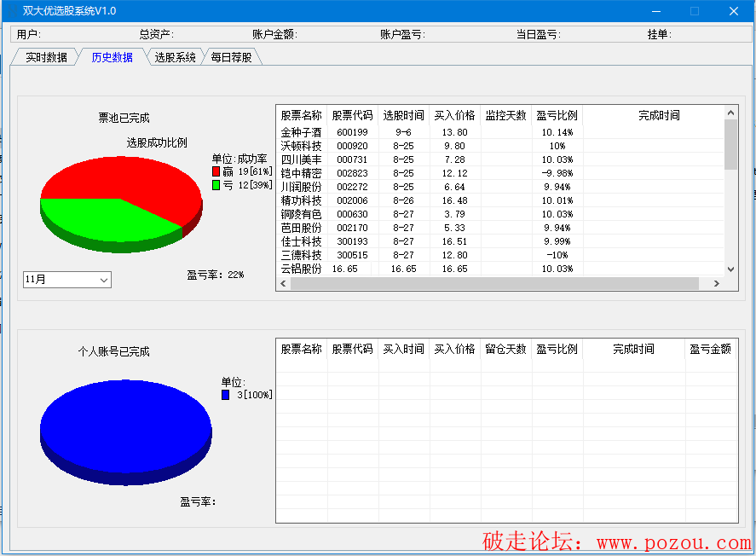Click the 账户盈亏 label in header
This screenshot has height=556, width=756.
402,34
